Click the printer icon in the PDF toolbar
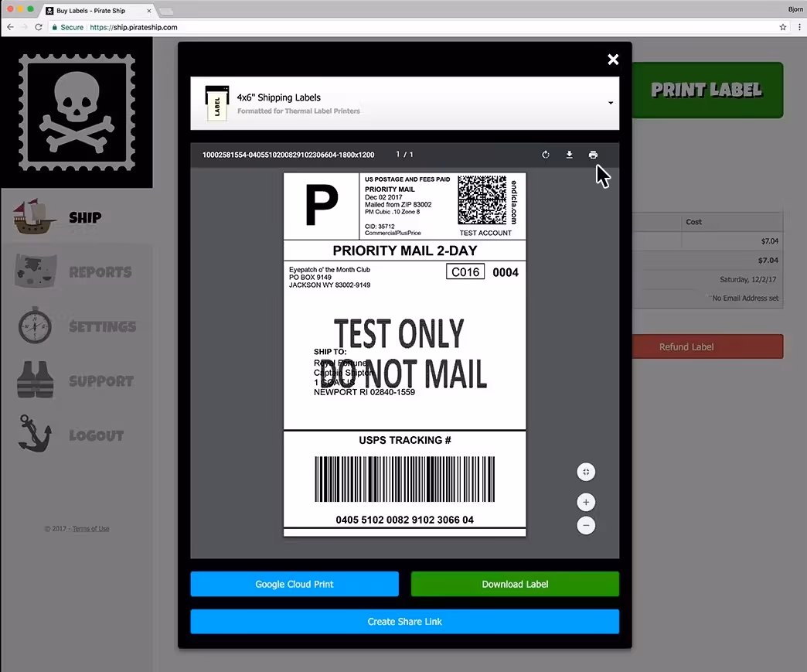807x672 pixels. pos(593,155)
